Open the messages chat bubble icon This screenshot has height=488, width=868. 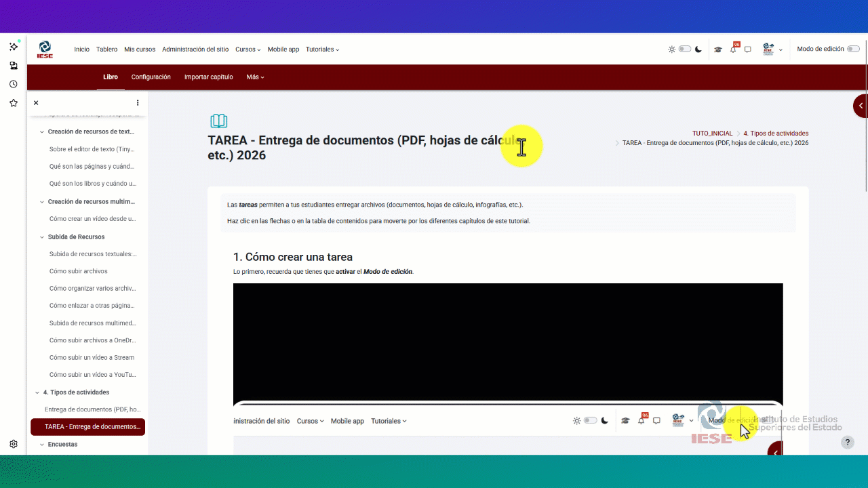(x=747, y=49)
